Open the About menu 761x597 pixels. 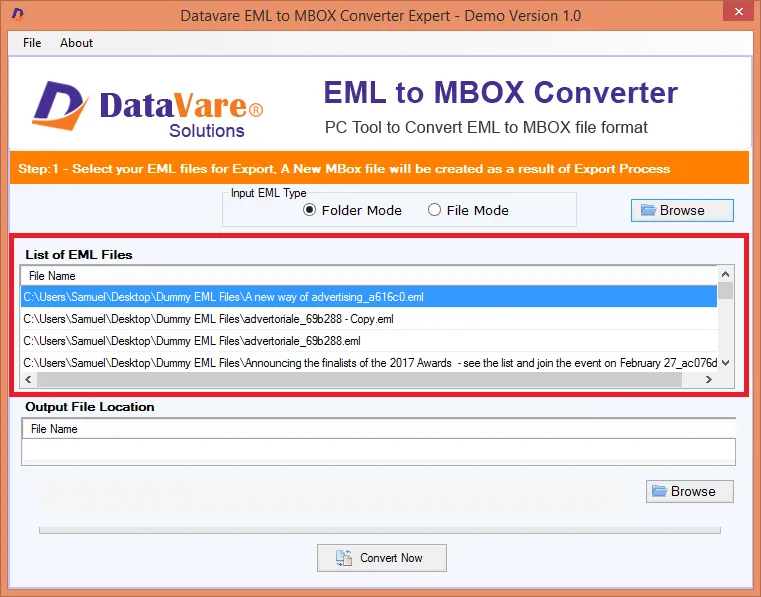click(x=76, y=43)
